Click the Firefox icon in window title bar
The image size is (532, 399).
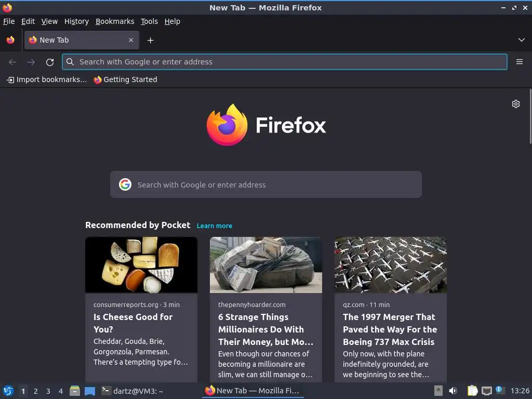point(7,7)
